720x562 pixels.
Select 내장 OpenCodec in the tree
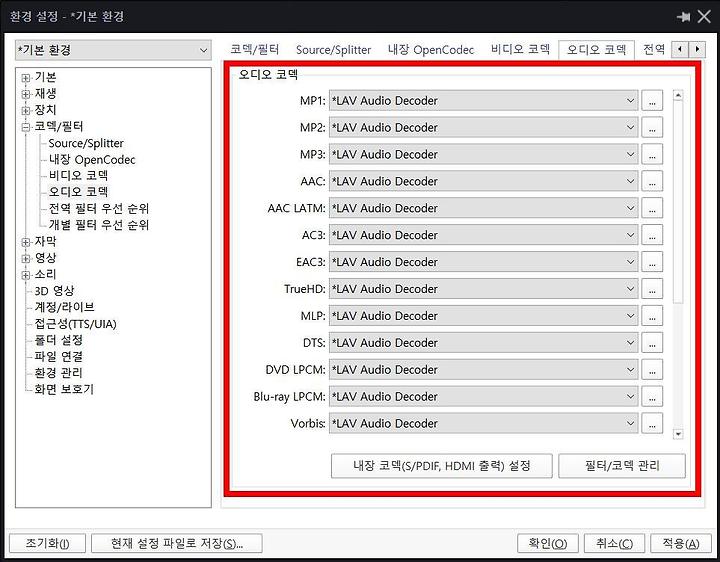[92, 160]
